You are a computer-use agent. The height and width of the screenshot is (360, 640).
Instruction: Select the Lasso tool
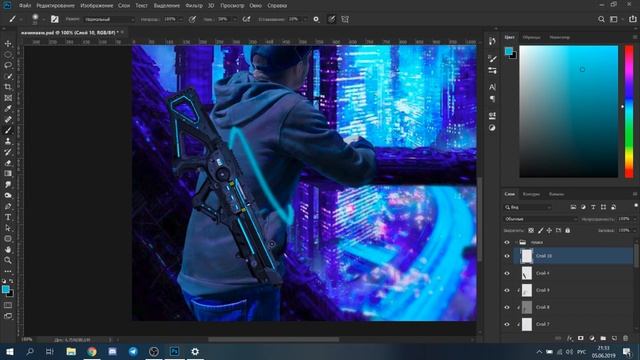[8, 65]
